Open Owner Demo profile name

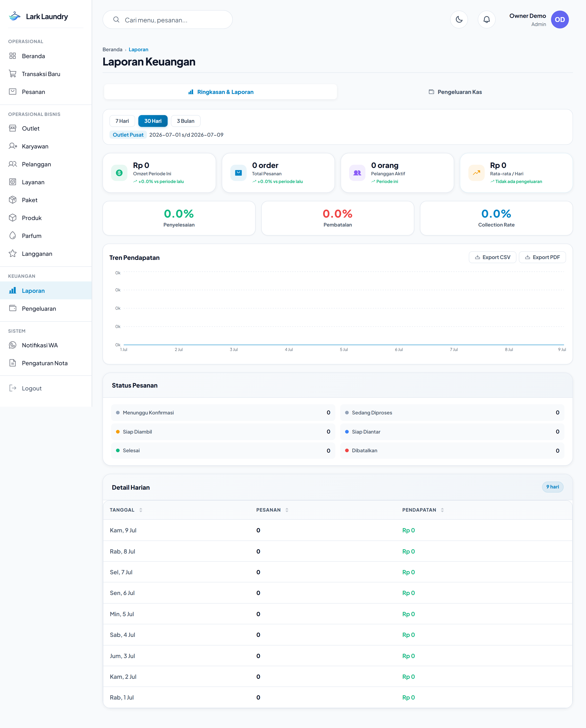(x=528, y=16)
